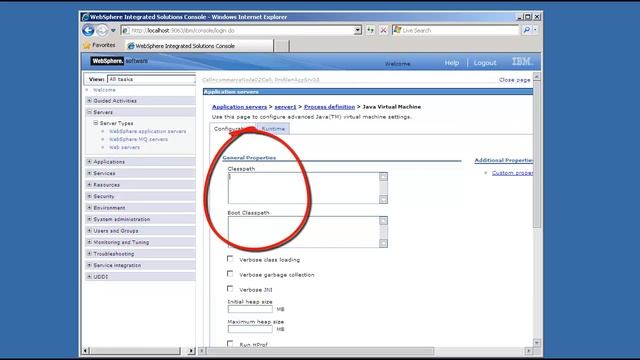This screenshot has width=640, height=360.
Task: Click Boot Classpath scroll down arrow
Action: [383, 243]
